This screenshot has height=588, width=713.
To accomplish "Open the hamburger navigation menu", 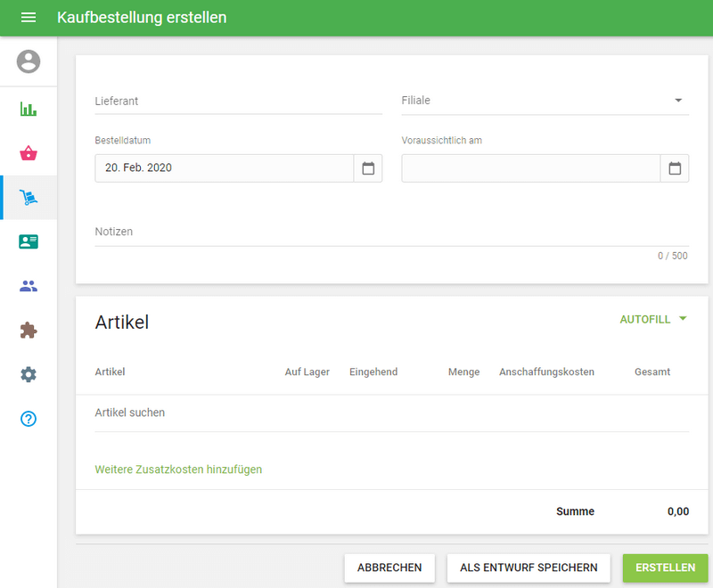I will 29,18.
